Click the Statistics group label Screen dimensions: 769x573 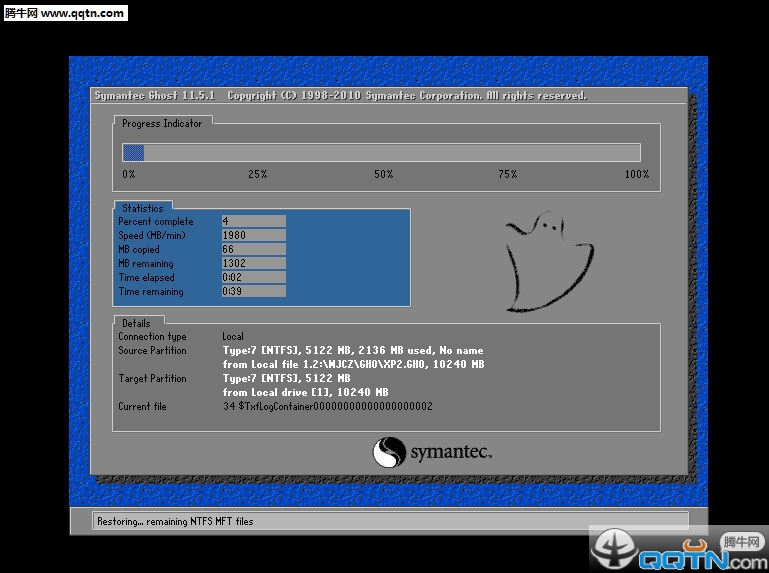pos(143,208)
